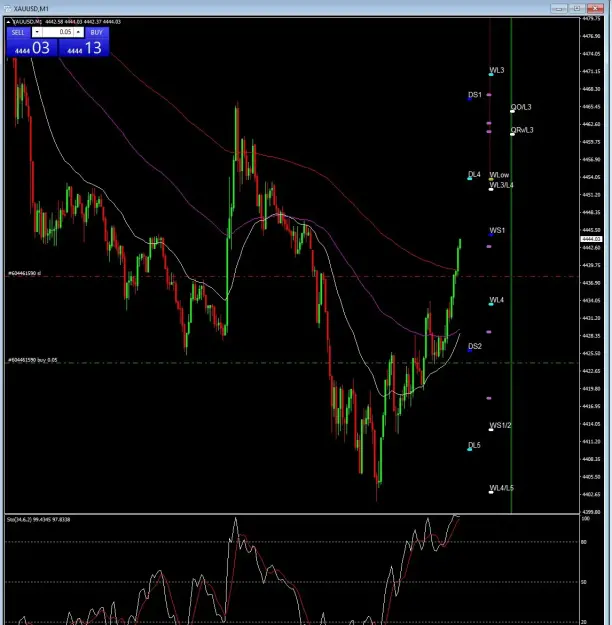Click the sell price 4444 03 tile
Screen dimensions: 612x625
point(32,48)
